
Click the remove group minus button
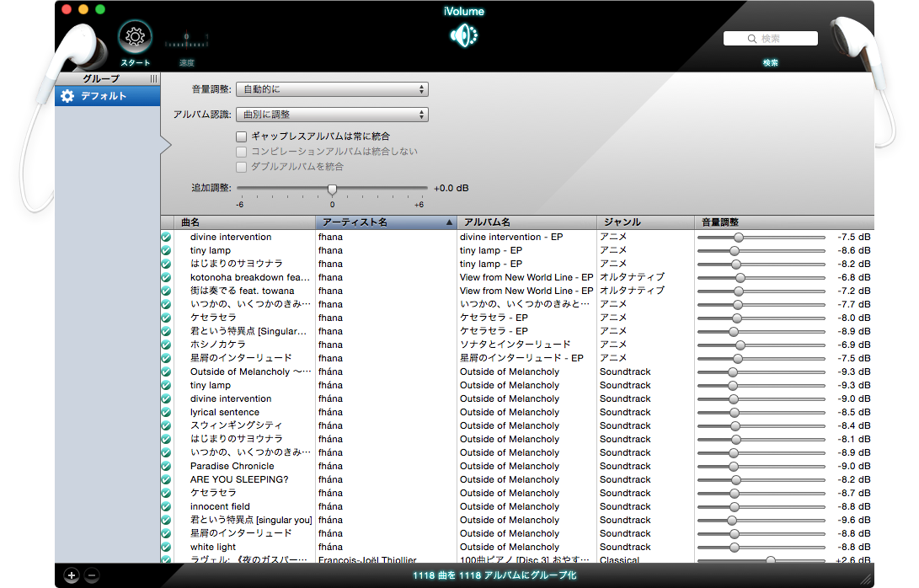click(92, 575)
